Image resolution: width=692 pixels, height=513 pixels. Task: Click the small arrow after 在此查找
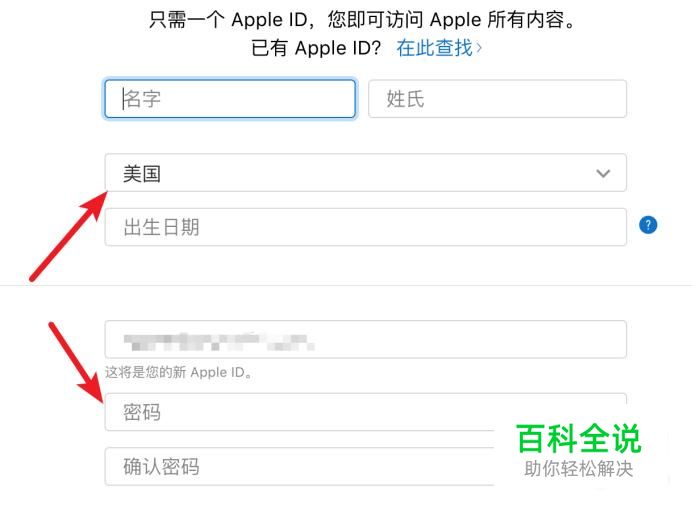(x=479, y=48)
